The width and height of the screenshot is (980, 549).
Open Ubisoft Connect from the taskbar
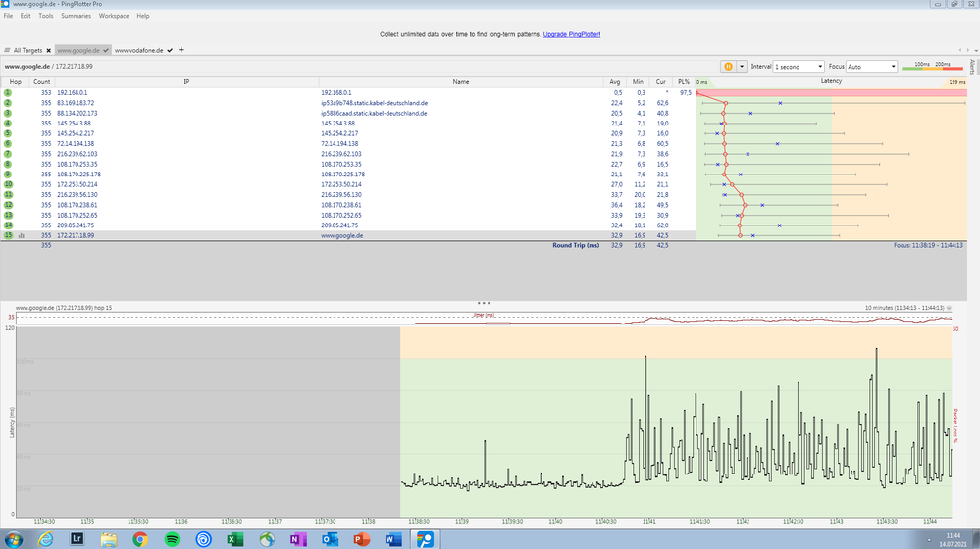tap(203, 539)
